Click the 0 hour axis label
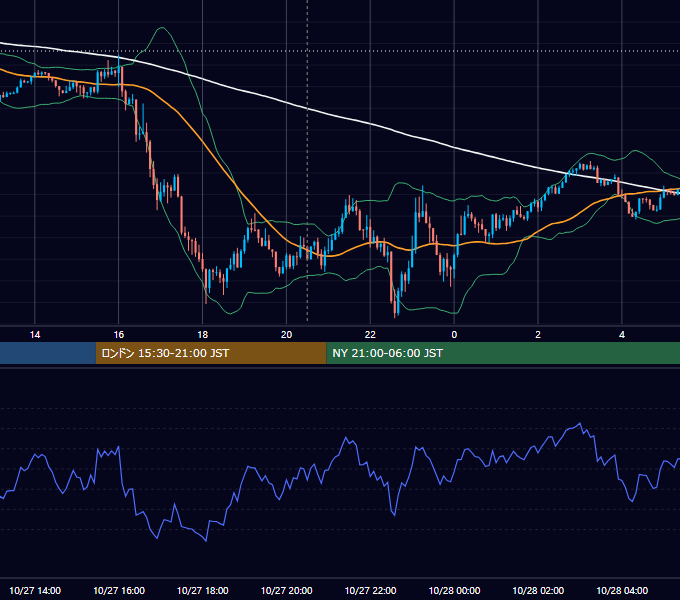This screenshot has width=680, height=600. tap(454, 335)
